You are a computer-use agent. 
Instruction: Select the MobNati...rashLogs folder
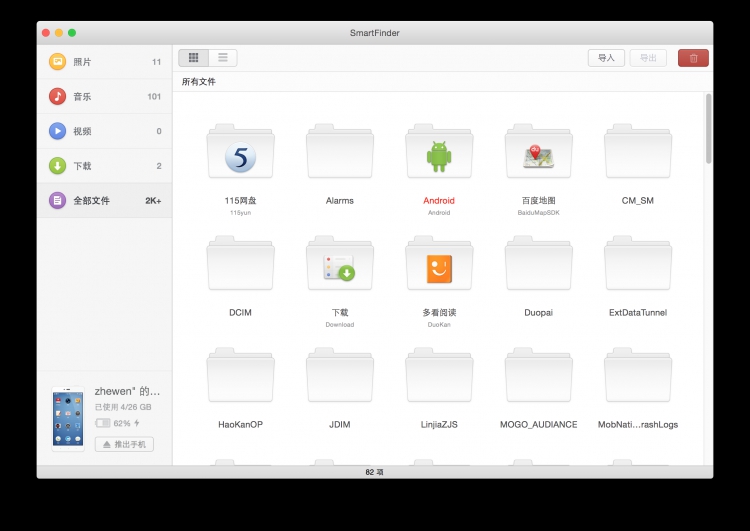point(638,375)
